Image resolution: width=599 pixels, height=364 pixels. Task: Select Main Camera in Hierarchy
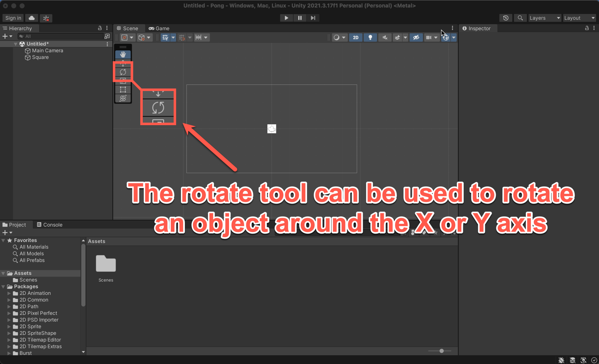point(47,50)
